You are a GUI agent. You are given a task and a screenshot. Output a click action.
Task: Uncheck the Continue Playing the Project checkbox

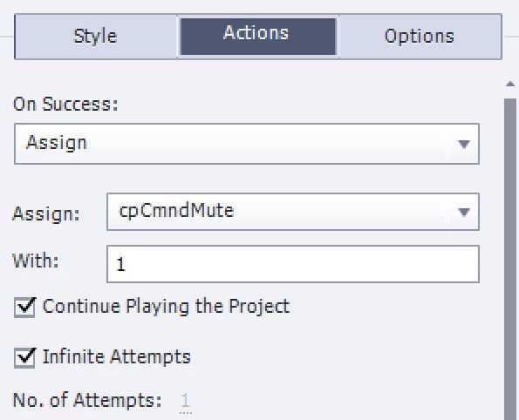(x=24, y=307)
